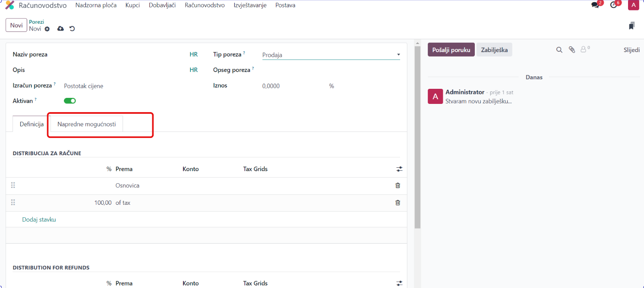This screenshot has width=644, height=288.
Task: Open activities clock icon in top bar
Action: pyautogui.click(x=613, y=5)
